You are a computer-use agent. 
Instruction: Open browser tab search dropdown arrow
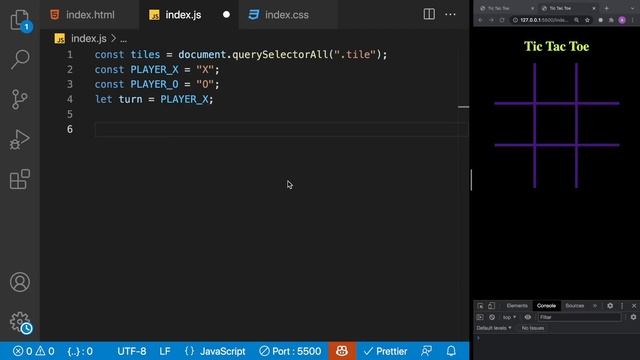coord(632,9)
